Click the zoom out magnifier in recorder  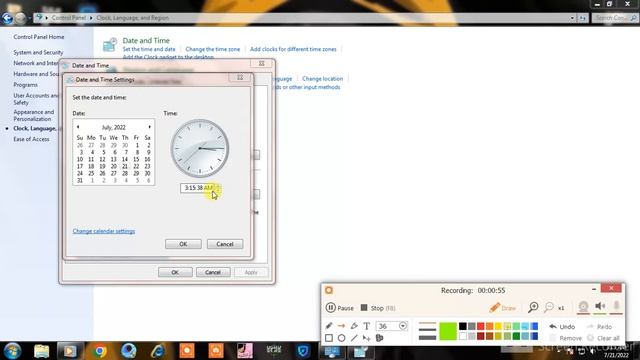[549, 307]
